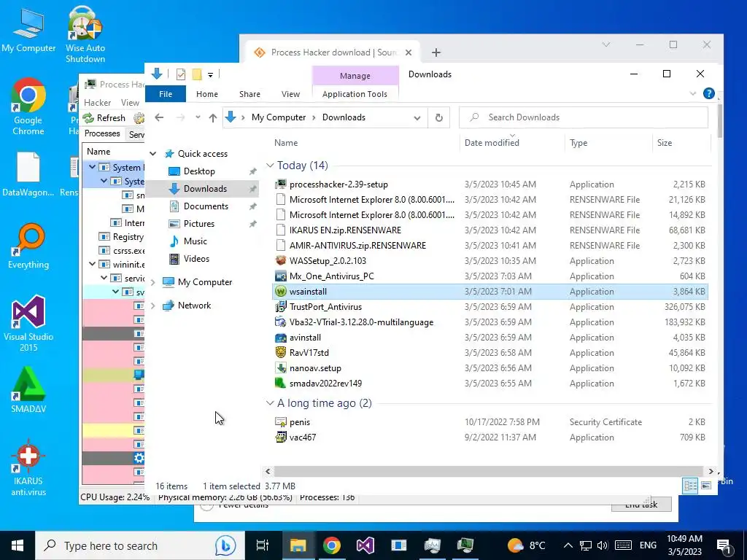Select the smadav2022rev149 installer icon
The height and width of the screenshot is (560, 747).
pyautogui.click(x=281, y=384)
